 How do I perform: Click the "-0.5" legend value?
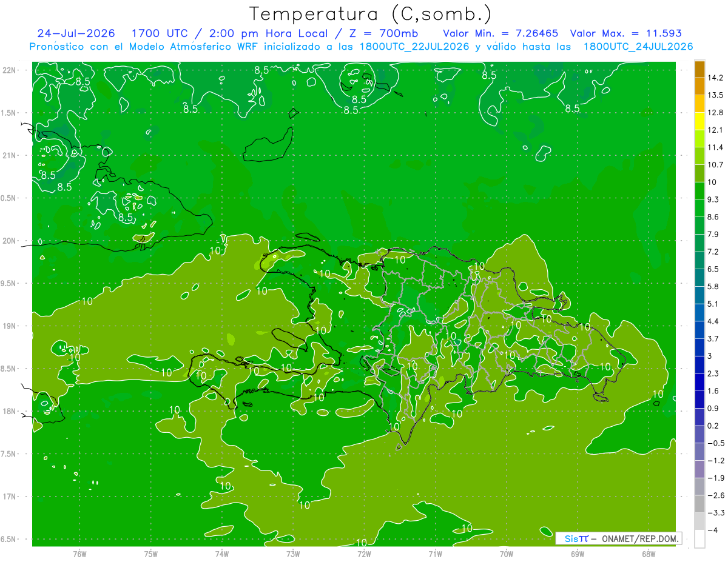716,443
